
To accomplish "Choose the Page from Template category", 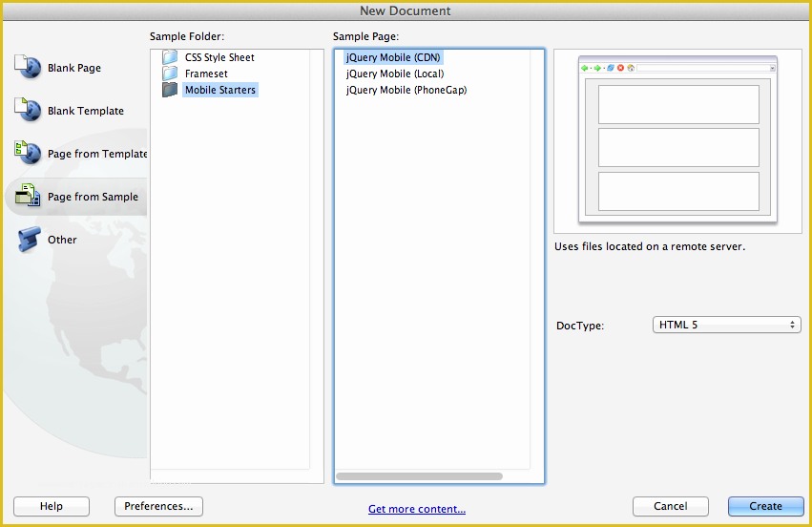I will [96, 154].
